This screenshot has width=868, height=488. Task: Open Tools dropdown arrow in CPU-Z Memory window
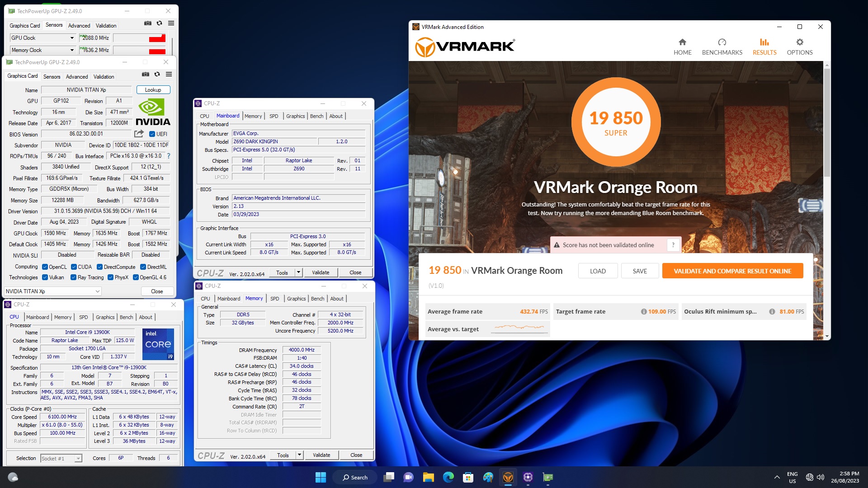(299, 455)
